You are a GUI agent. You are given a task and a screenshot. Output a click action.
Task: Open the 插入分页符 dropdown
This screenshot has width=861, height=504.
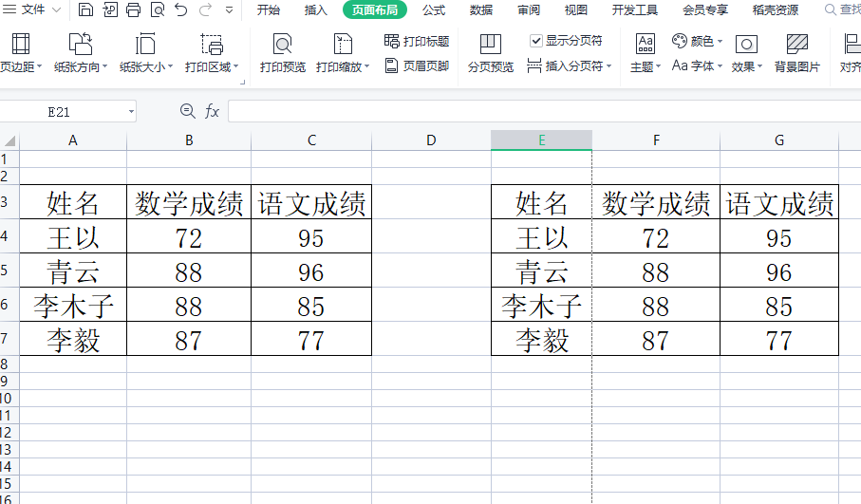pyautogui.click(x=569, y=65)
